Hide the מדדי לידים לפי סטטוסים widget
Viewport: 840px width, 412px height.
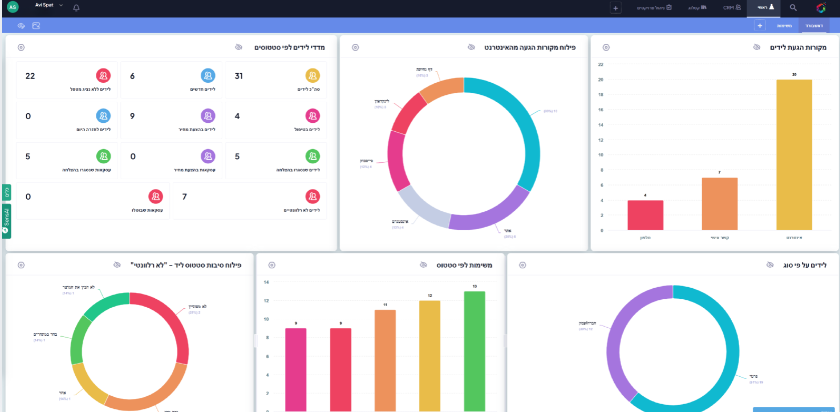[239, 47]
